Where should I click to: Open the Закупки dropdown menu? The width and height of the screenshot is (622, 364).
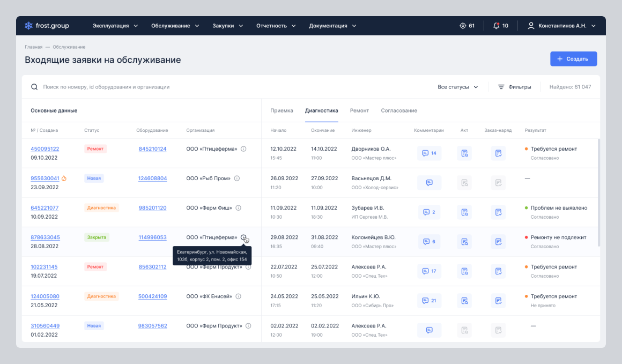(x=228, y=26)
